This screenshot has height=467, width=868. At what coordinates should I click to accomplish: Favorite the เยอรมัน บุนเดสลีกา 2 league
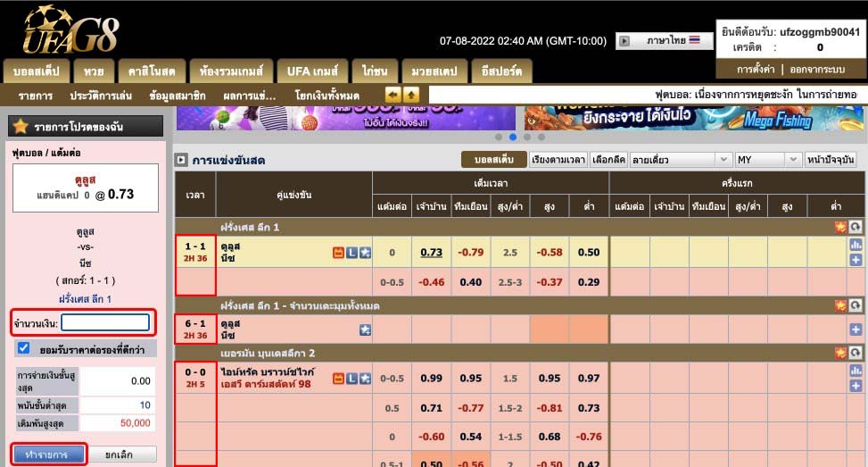click(x=841, y=353)
